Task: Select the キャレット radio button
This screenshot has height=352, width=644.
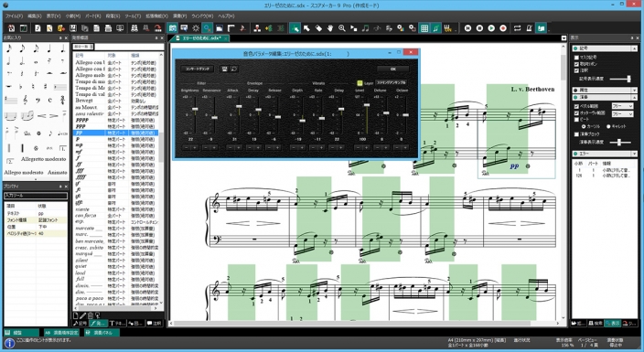Action: click(x=608, y=126)
